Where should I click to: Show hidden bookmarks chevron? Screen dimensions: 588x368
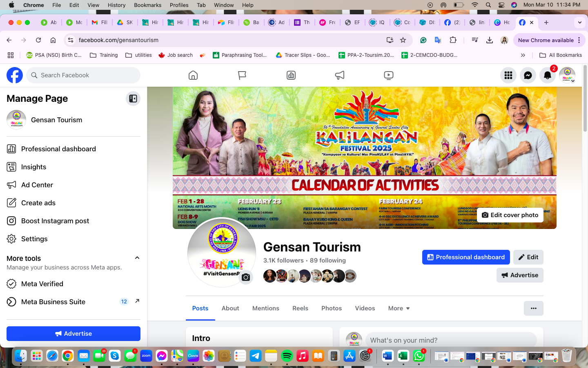523,55
